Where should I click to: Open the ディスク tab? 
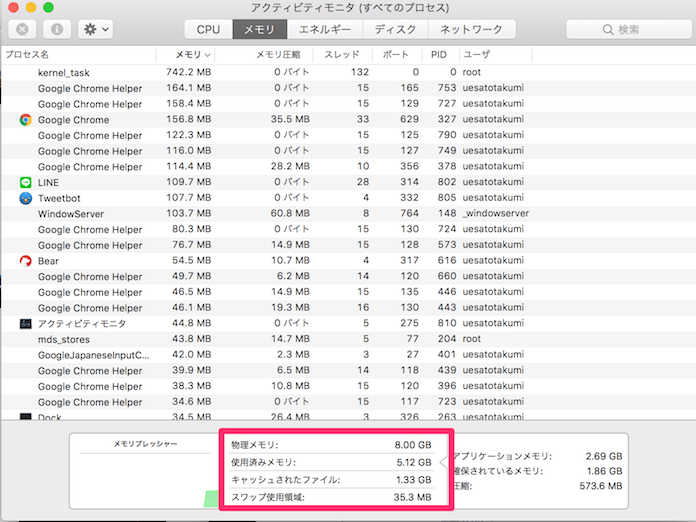tap(395, 30)
